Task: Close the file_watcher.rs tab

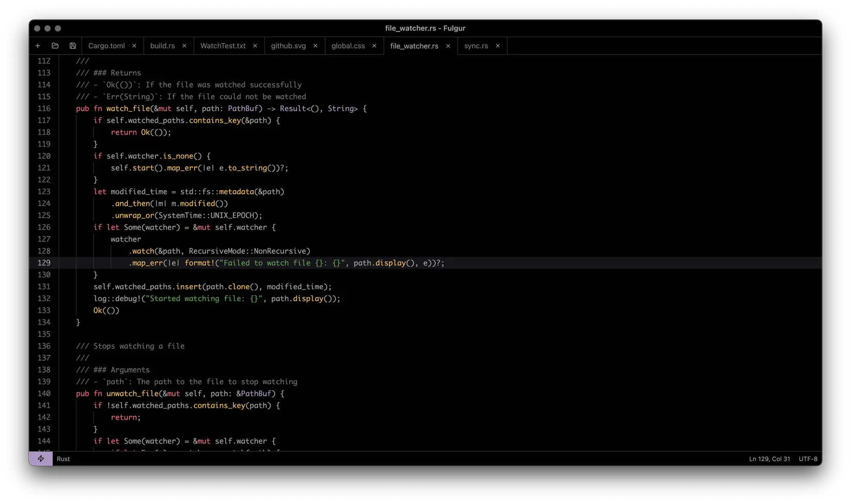Action: 448,46
